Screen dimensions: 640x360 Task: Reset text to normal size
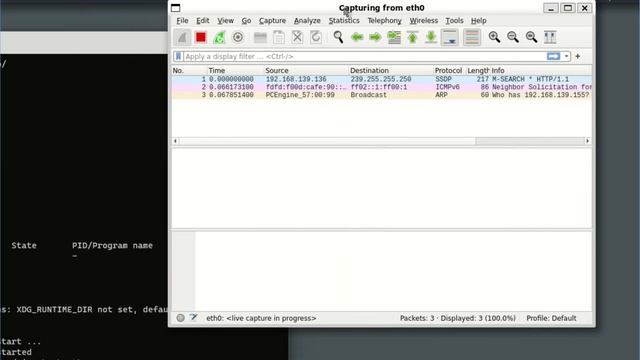[x=531, y=37]
